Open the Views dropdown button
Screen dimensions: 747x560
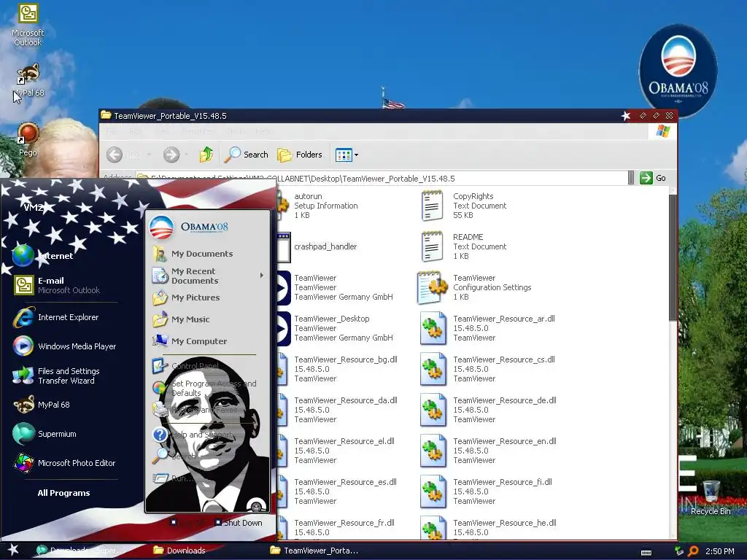click(x=347, y=155)
